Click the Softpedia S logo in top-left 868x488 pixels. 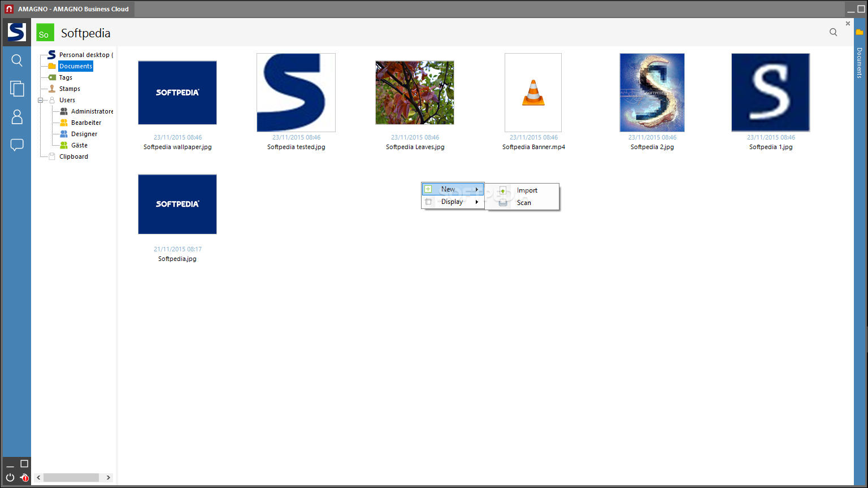[x=16, y=32]
